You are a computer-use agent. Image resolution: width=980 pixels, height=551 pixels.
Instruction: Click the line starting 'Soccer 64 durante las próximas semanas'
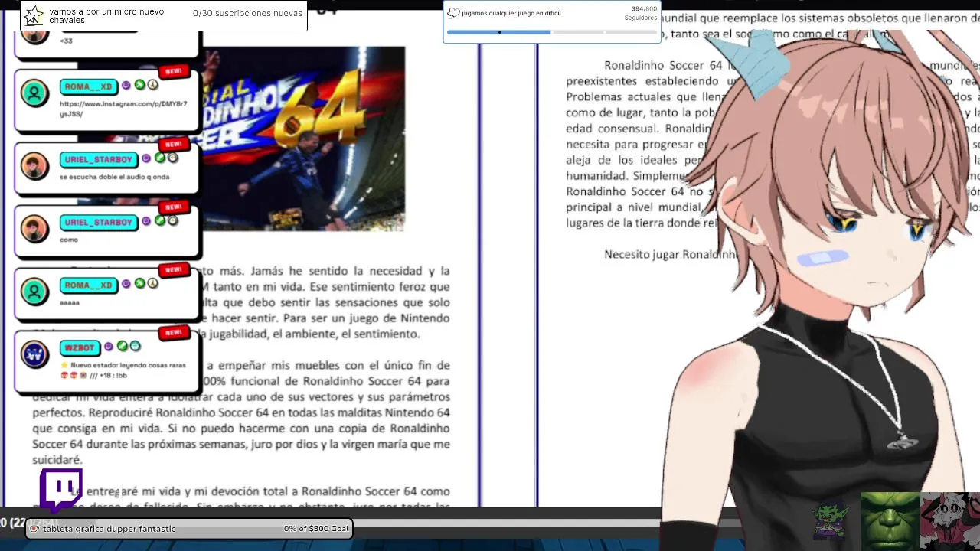coord(241,444)
